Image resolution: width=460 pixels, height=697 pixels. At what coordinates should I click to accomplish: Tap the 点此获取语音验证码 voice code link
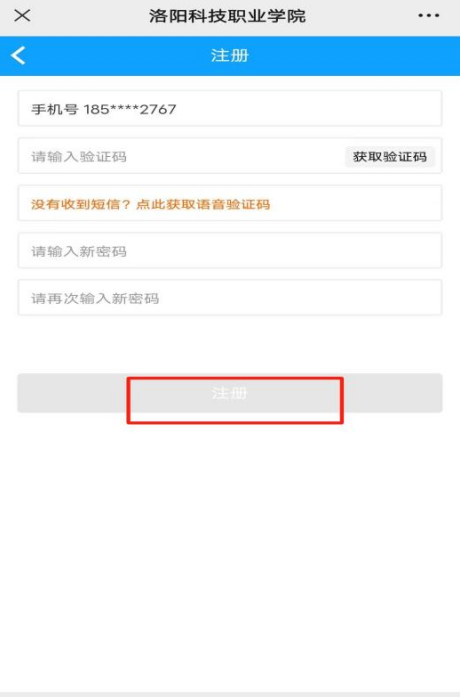[203, 204]
